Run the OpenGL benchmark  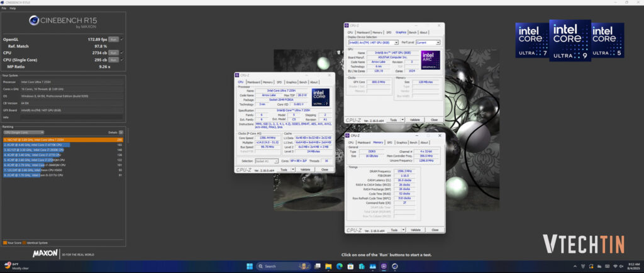(x=114, y=40)
